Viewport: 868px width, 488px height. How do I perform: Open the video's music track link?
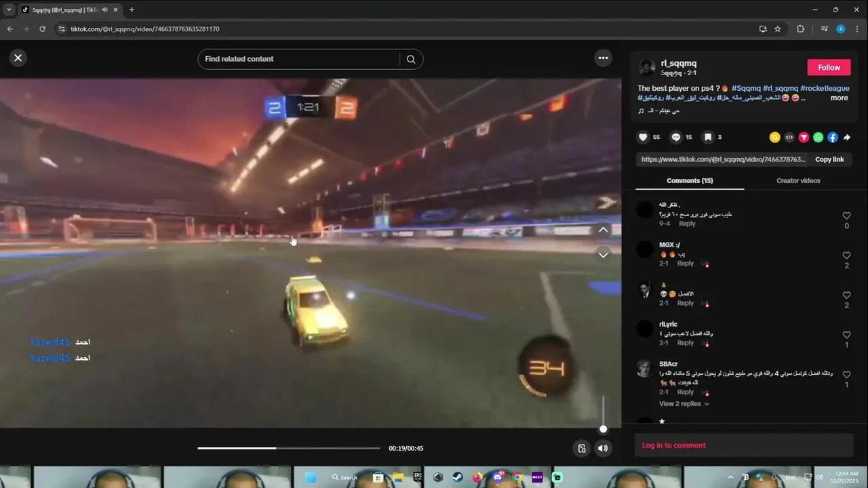(x=659, y=110)
